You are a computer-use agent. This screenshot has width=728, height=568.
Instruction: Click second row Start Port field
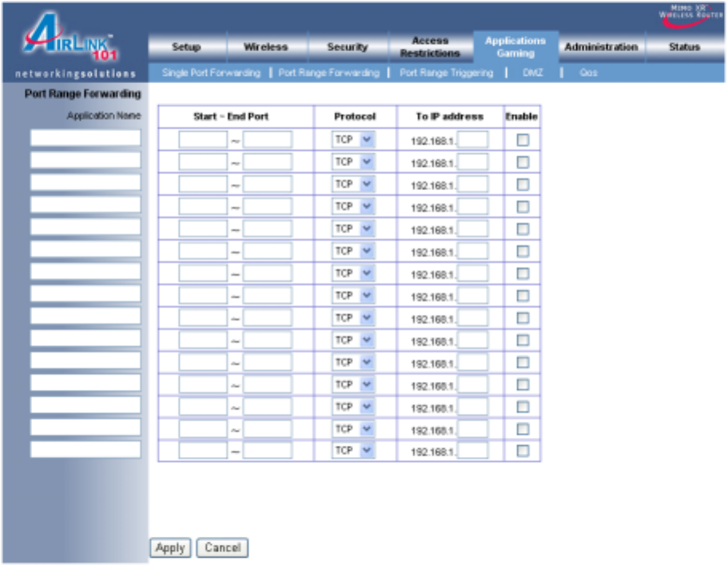203,161
